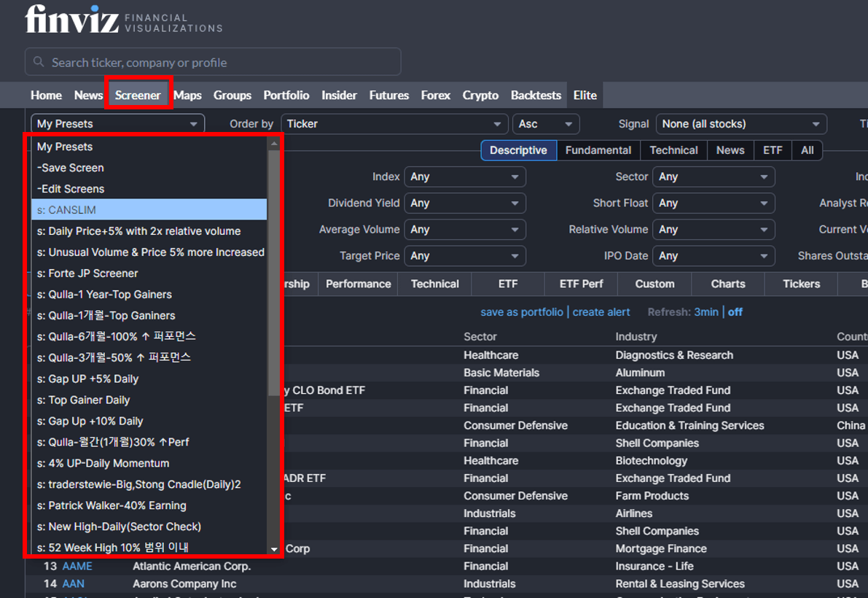The width and height of the screenshot is (868, 598).
Task: Open the IPO Date filter dropdown
Action: (x=713, y=256)
